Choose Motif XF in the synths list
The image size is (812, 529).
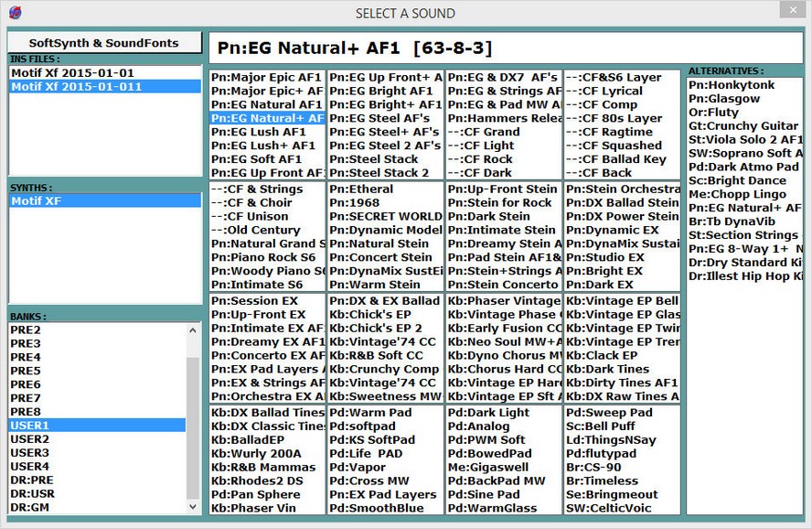[x=38, y=200]
